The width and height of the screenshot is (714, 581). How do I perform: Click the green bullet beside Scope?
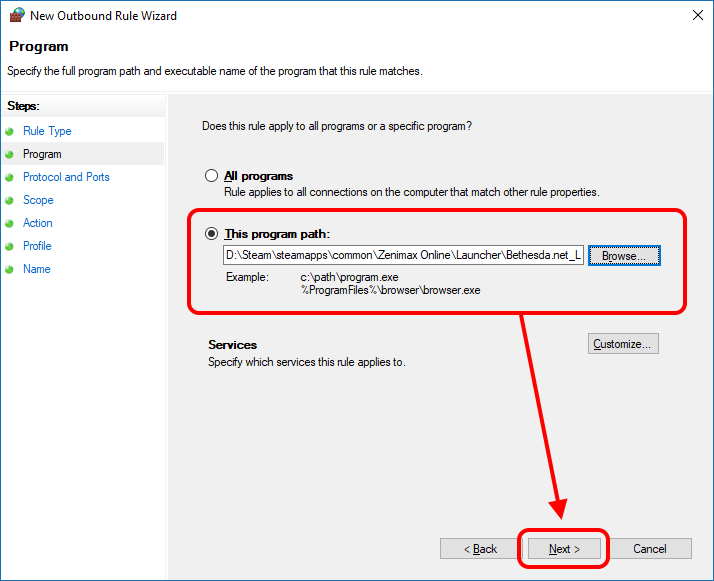10,201
